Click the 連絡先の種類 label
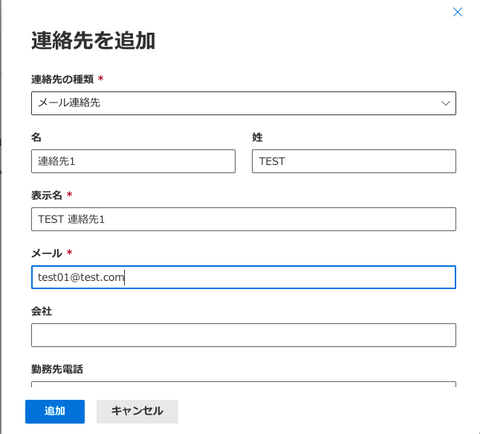 coord(62,79)
